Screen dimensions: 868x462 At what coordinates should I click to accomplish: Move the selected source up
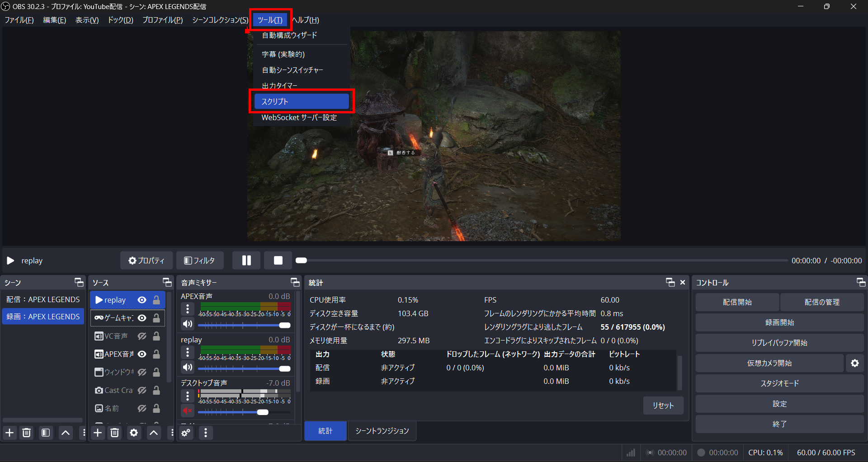154,433
